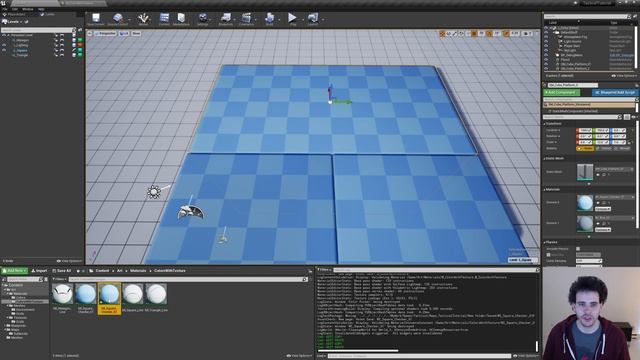
Task: Click the color swatch for SL_Hexagon level
Action: tap(80, 40)
